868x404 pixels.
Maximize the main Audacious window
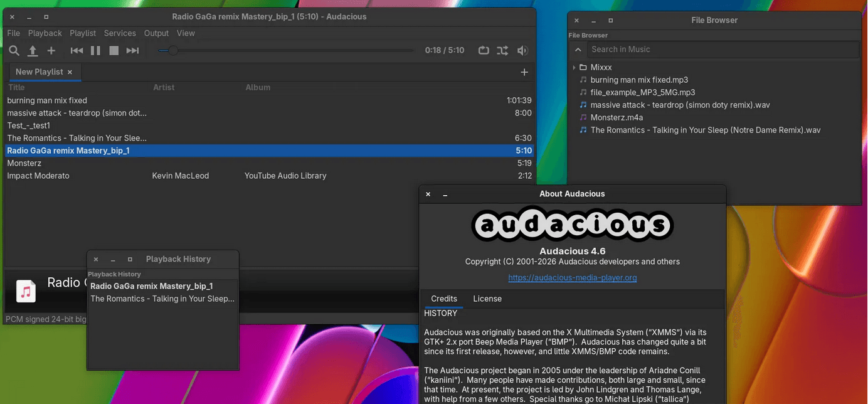(x=46, y=17)
